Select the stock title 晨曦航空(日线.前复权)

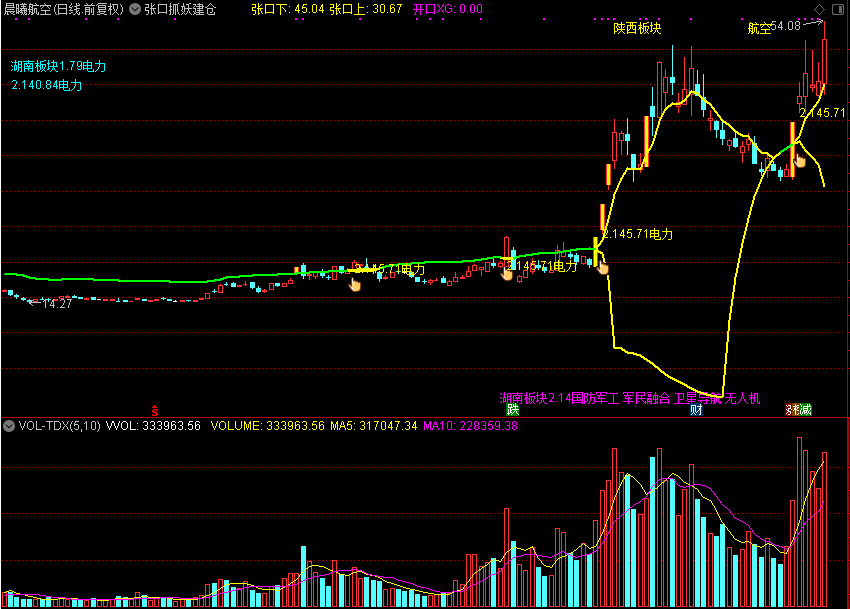click(x=64, y=9)
